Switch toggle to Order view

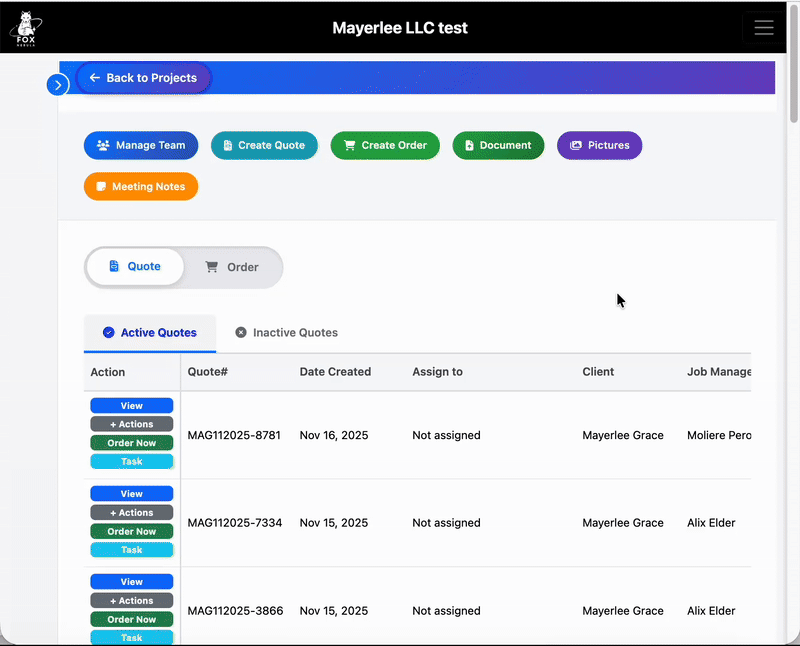coord(232,267)
